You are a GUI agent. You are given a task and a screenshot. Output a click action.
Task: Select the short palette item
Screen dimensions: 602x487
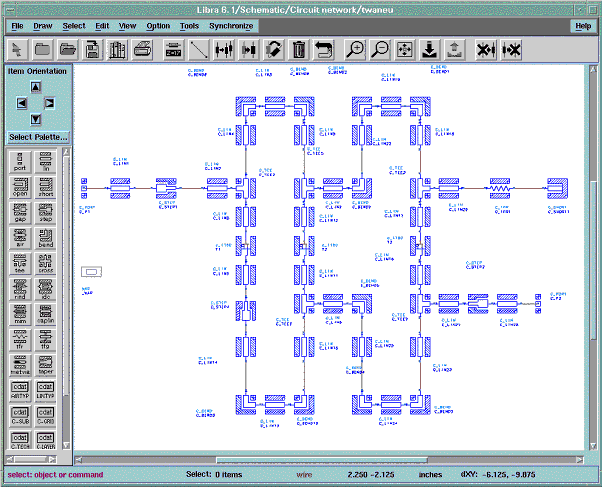(45, 187)
